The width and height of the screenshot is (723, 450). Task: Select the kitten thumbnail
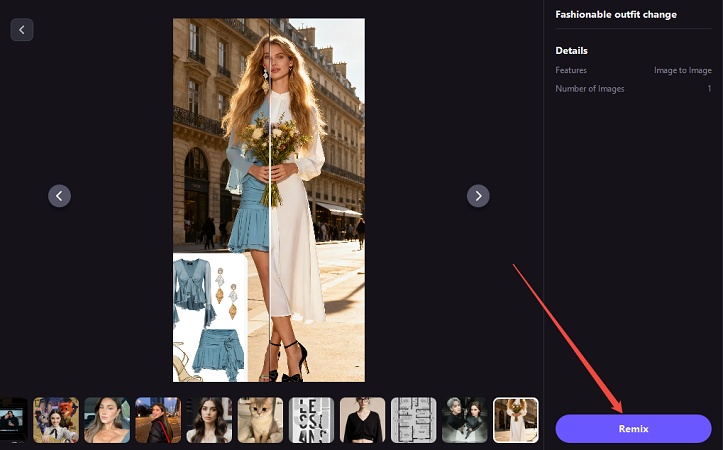(261, 420)
